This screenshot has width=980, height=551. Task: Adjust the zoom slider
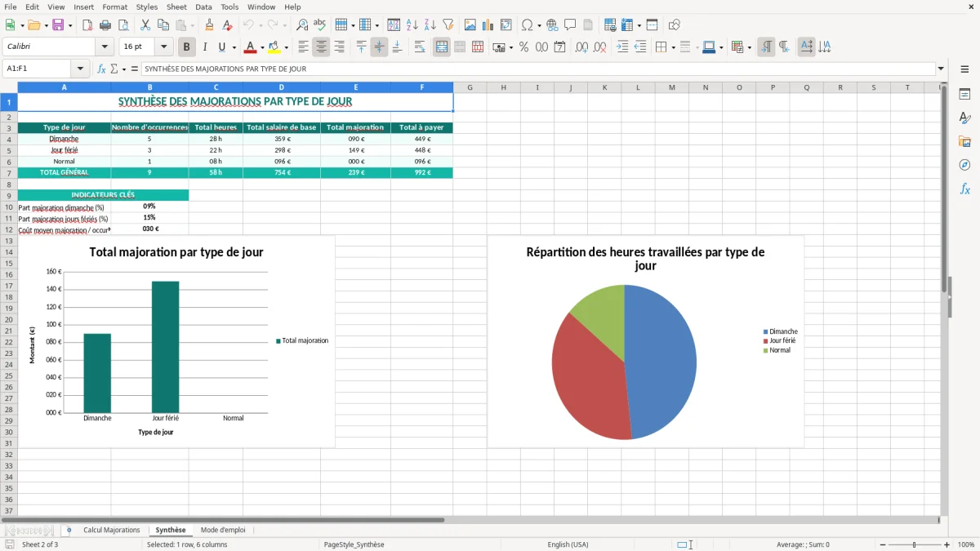[x=914, y=544]
